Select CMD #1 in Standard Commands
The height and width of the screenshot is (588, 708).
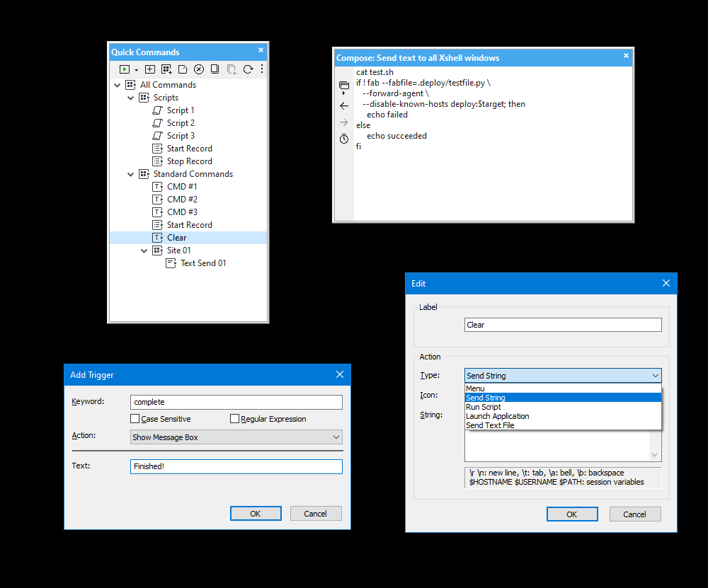(x=182, y=186)
